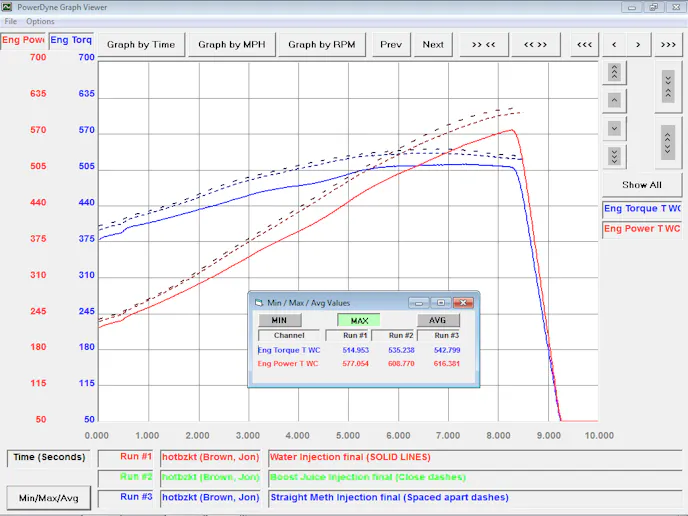
Task: Click the single down-chevron vertical scroll button
Action: click(x=614, y=129)
